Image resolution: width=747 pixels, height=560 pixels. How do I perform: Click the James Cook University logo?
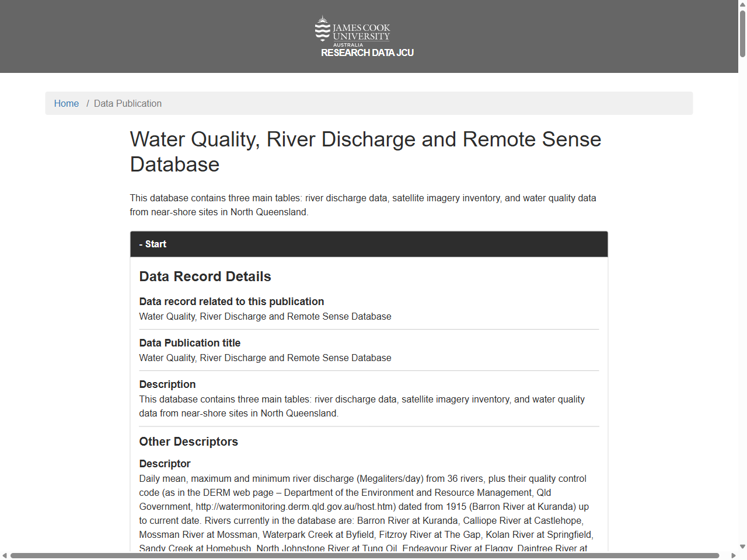(352, 30)
